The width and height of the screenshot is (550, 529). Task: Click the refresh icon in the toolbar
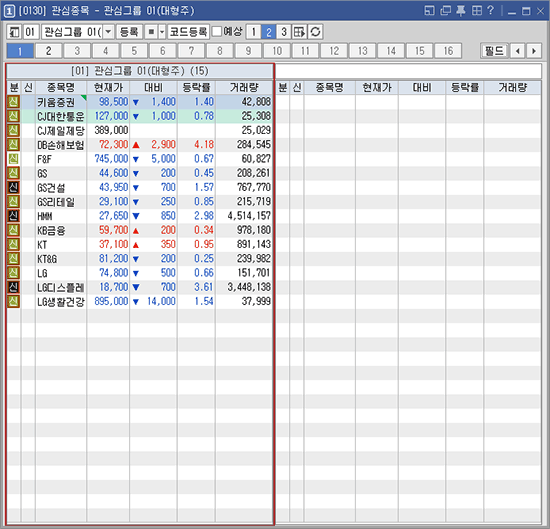[x=315, y=32]
